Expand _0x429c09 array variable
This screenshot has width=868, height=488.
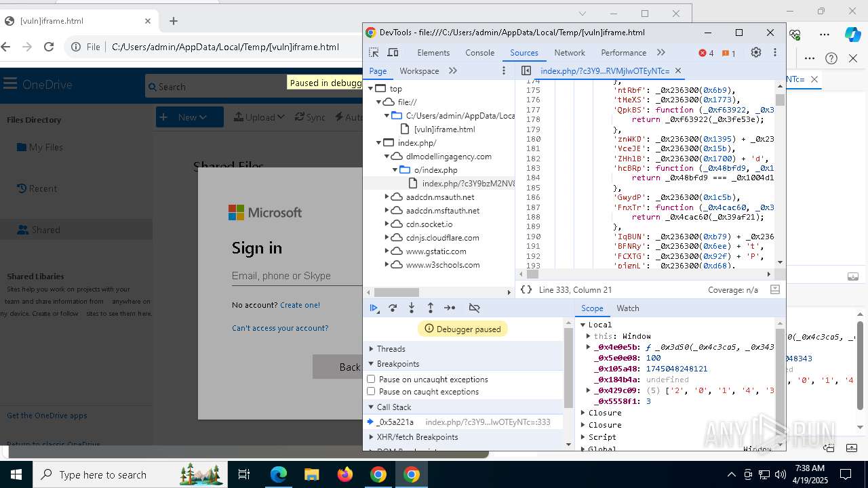click(589, 390)
